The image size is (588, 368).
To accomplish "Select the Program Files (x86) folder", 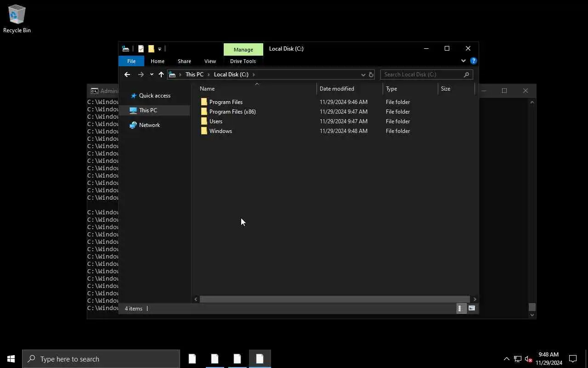I will click(232, 112).
